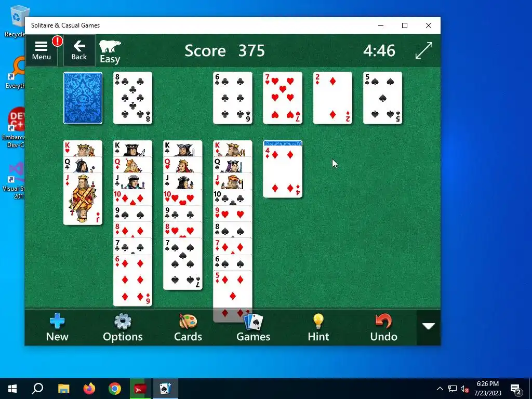Open the notification center icon
This screenshot has width=532, height=399.
(516, 389)
